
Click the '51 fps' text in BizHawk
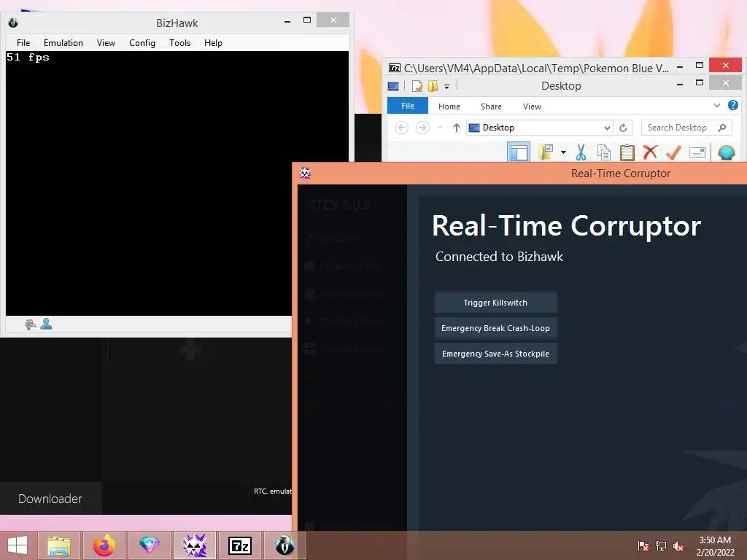(28, 57)
